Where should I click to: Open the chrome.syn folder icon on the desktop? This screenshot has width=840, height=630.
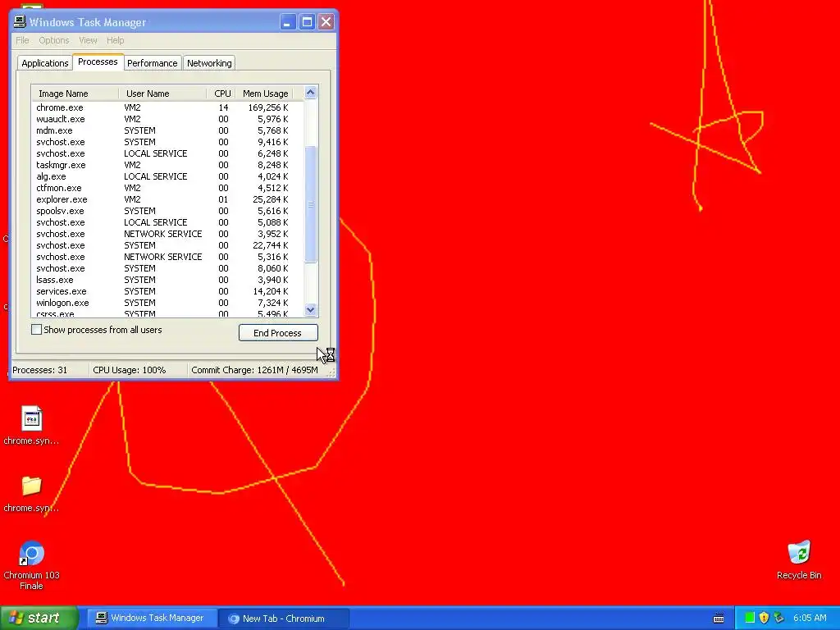point(31,494)
